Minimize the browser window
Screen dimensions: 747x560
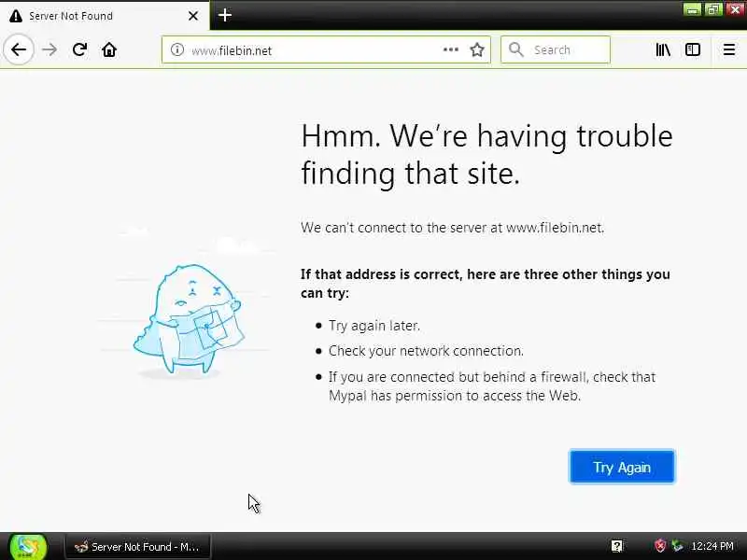692,8
